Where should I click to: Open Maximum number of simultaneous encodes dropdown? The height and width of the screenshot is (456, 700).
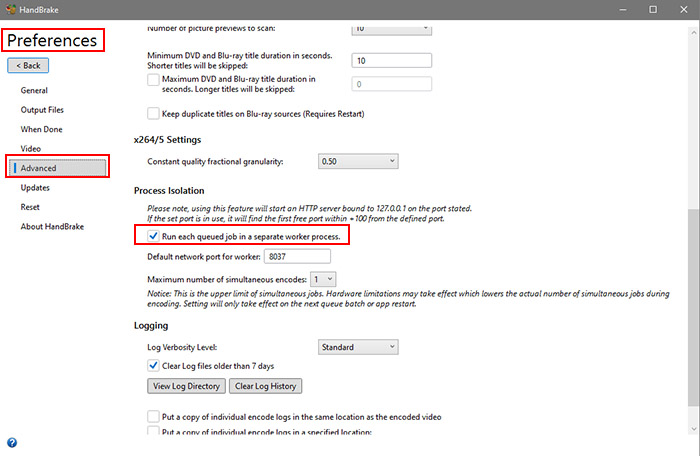coord(322,278)
